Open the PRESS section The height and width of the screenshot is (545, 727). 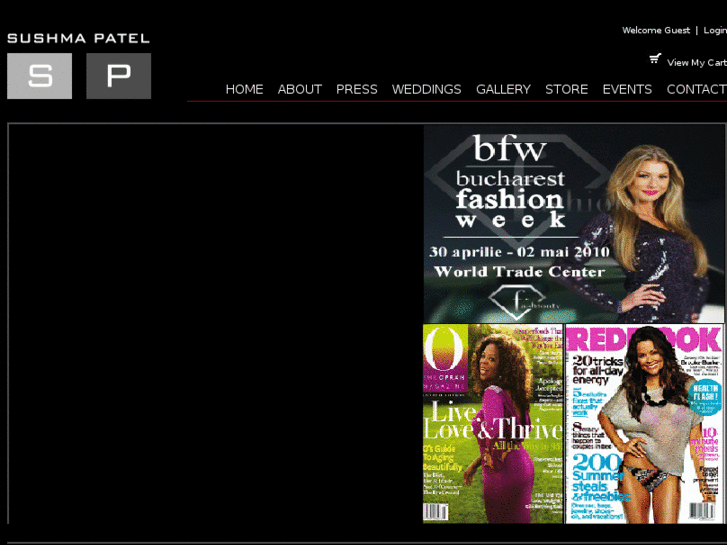(x=357, y=89)
